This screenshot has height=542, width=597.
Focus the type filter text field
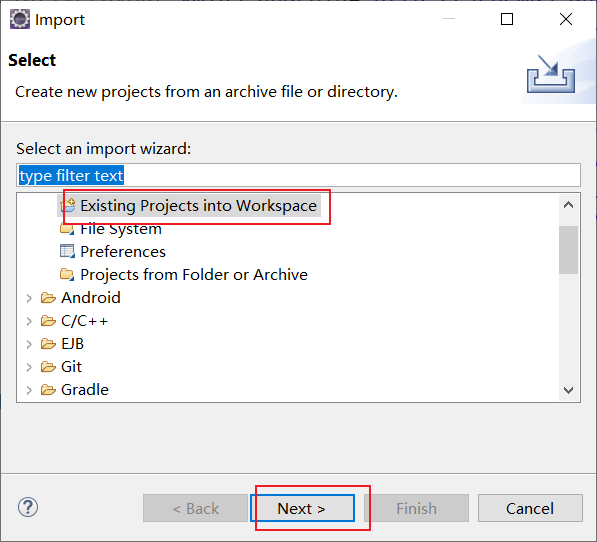298,175
